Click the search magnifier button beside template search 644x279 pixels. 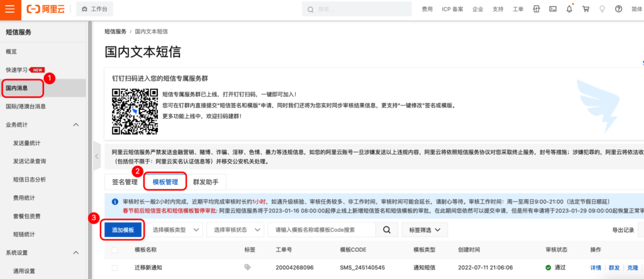[386, 230]
